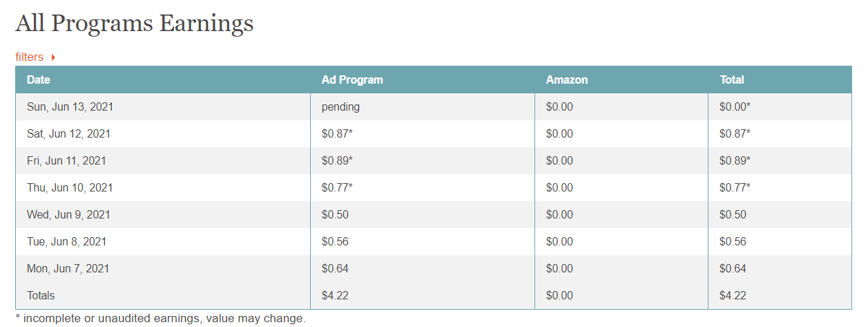This screenshot has width=868, height=327.
Task: Click the $4.22 Ad Program total
Action: point(335,295)
